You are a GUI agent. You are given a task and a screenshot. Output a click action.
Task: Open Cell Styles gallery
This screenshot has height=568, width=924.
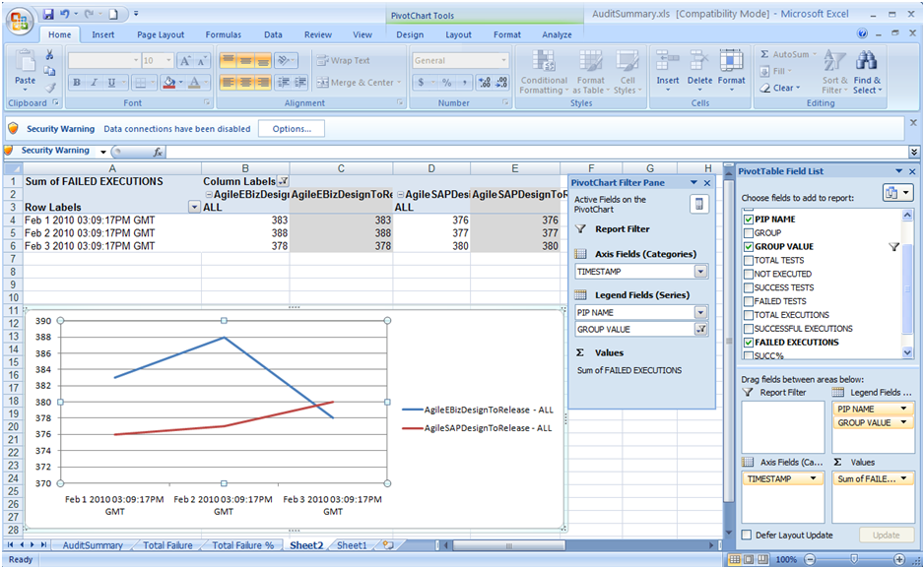point(627,72)
